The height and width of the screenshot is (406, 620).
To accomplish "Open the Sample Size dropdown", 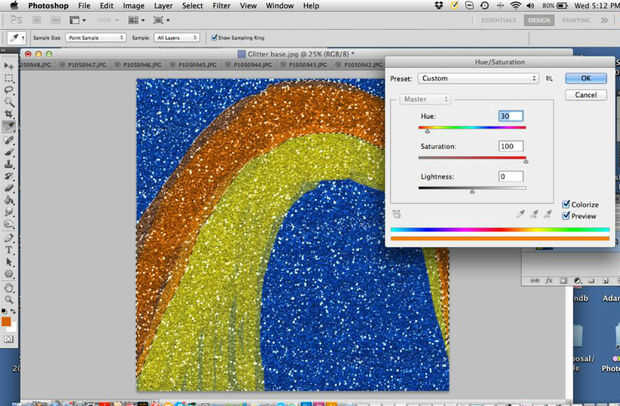I will pos(95,37).
